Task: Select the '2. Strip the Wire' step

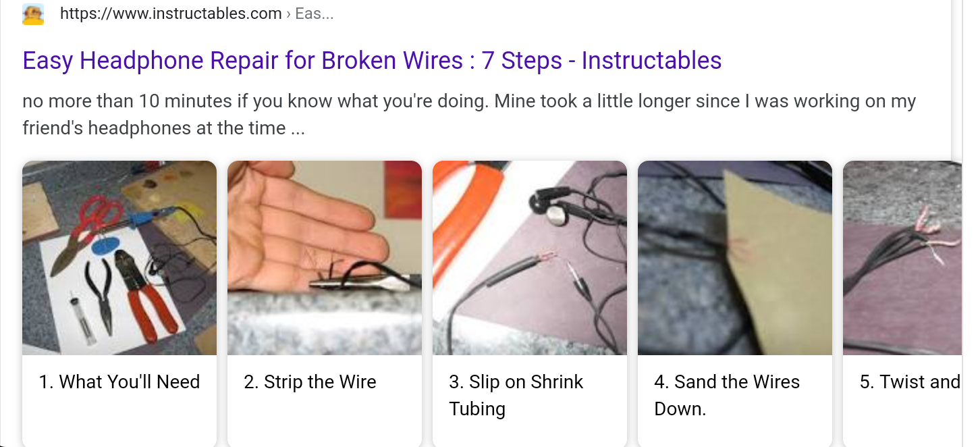Action: point(310,382)
